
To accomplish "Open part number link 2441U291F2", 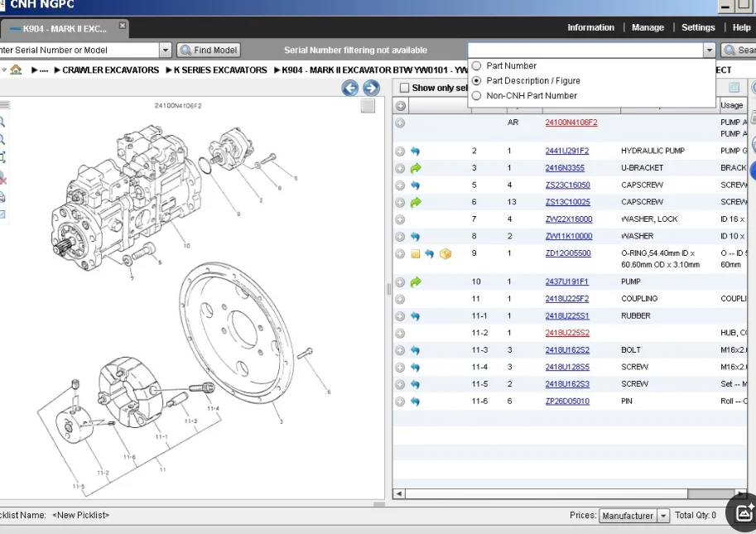I will (566, 151).
